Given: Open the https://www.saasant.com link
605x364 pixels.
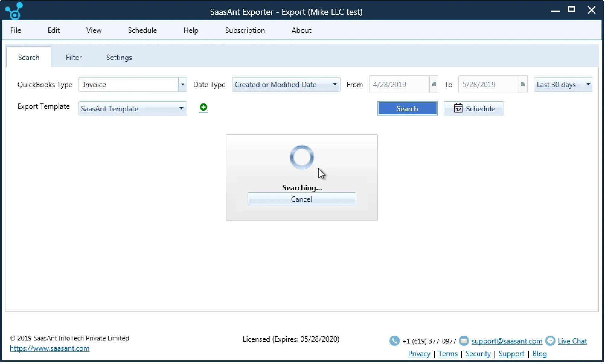Looking at the screenshot, I should 50,348.
